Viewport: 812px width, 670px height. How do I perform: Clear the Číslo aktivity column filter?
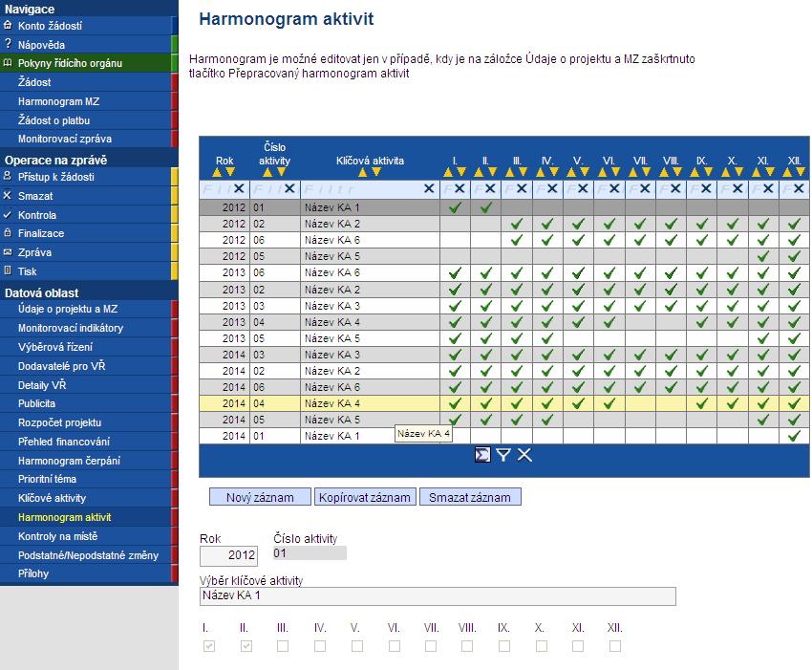pyautogui.click(x=289, y=188)
